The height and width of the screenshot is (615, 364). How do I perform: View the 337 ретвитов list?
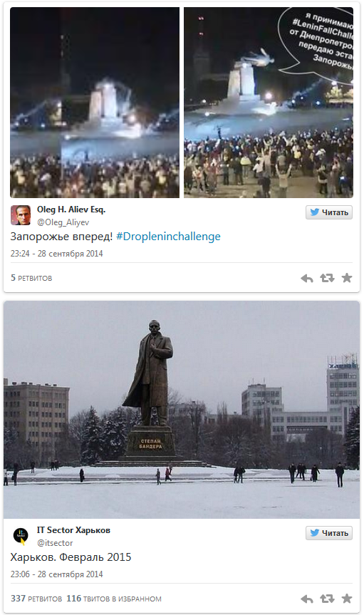point(36,599)
